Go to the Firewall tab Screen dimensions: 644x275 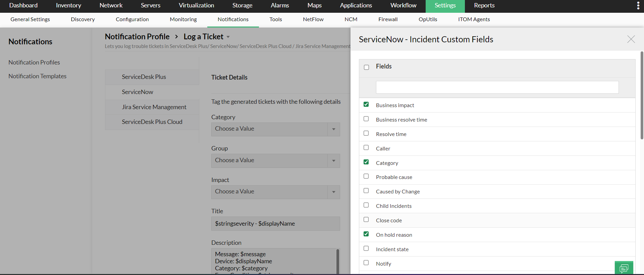(388, 19)
